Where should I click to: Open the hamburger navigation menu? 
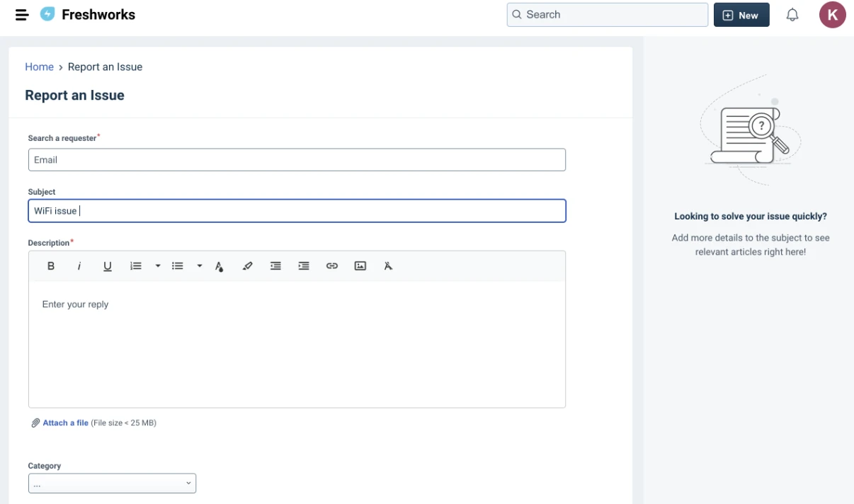(22, 15)
